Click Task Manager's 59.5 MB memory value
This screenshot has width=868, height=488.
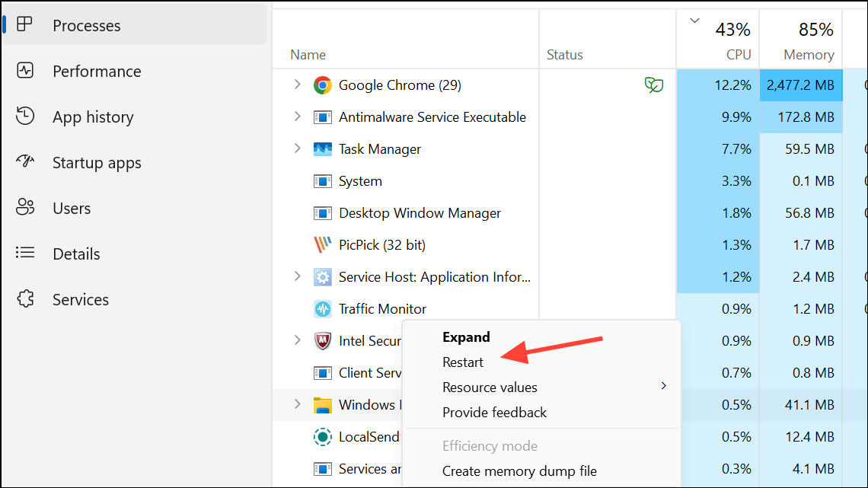810,149
